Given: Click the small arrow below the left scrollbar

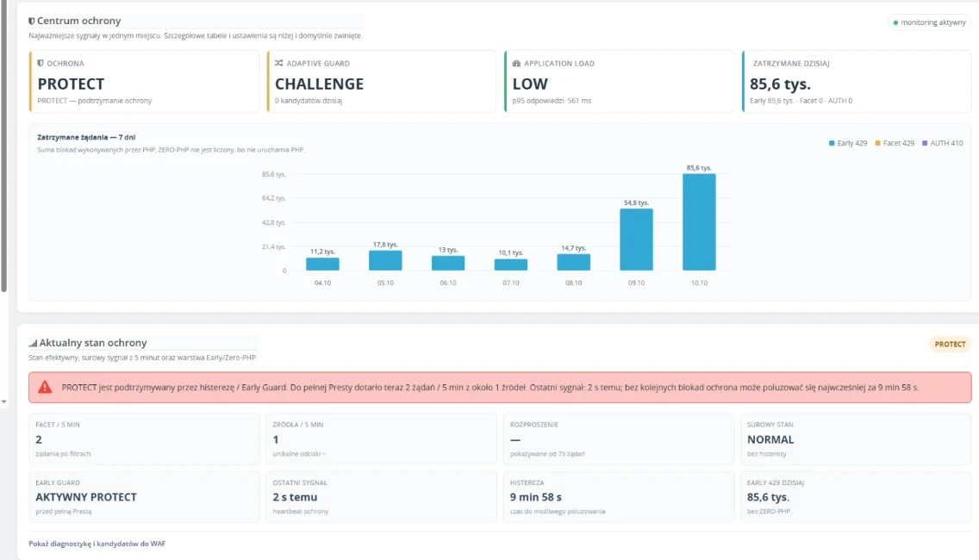Looking at the screenshot, I should (x=3, y=401).
